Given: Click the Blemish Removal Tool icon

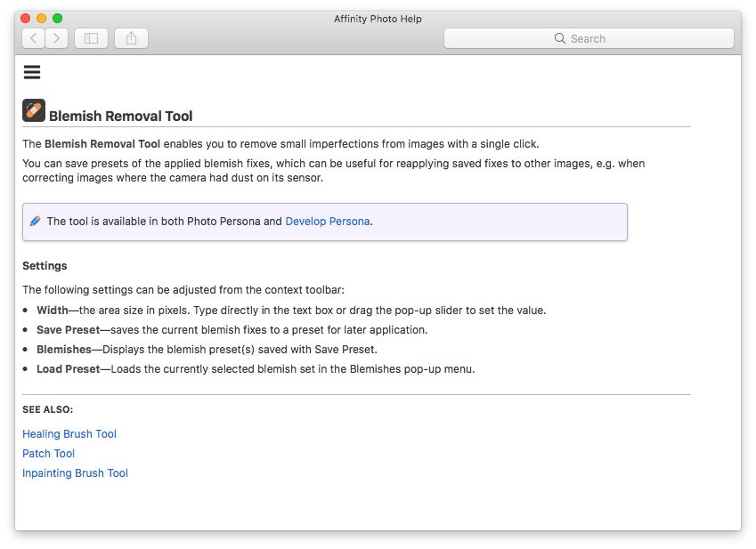Looking at the screenshot, I should coord(34,110).
